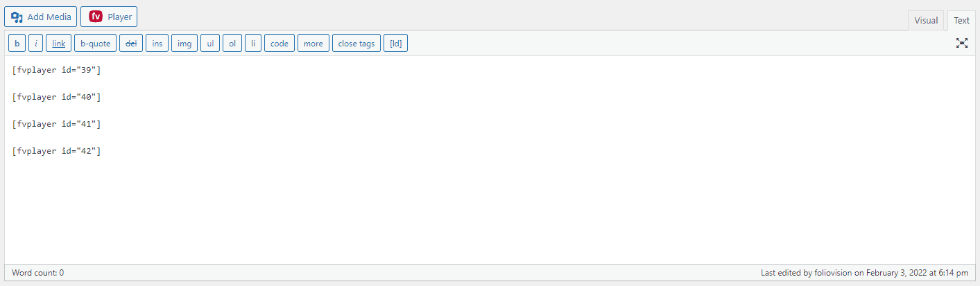Insert an li list item tag
This screenshot has height=286, width=980.
[253, 44]
